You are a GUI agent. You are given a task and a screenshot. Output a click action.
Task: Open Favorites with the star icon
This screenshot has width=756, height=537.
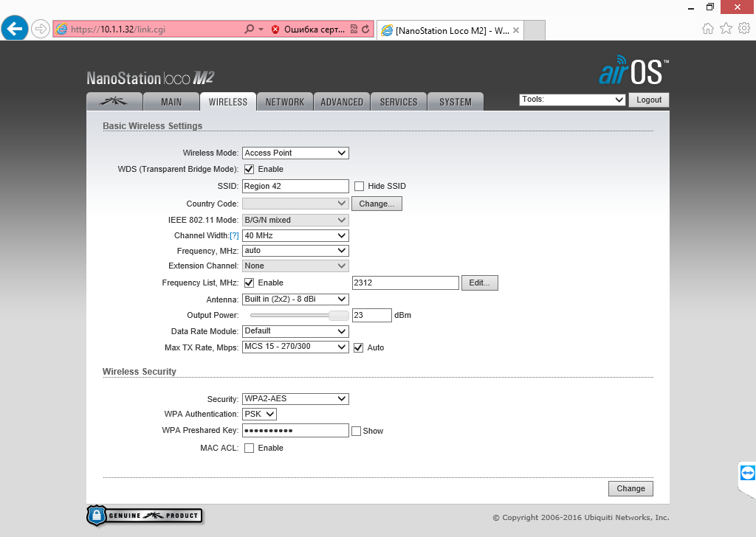[x=726, y=29]
